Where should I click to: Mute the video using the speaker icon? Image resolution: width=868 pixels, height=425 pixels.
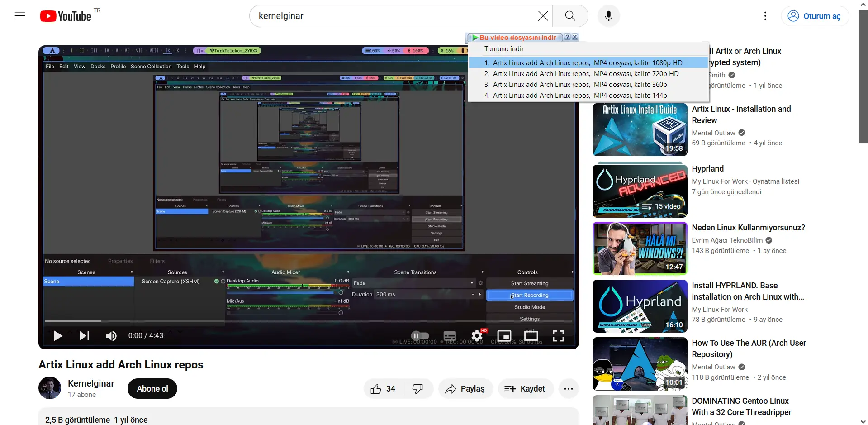(x=111, y=336)
